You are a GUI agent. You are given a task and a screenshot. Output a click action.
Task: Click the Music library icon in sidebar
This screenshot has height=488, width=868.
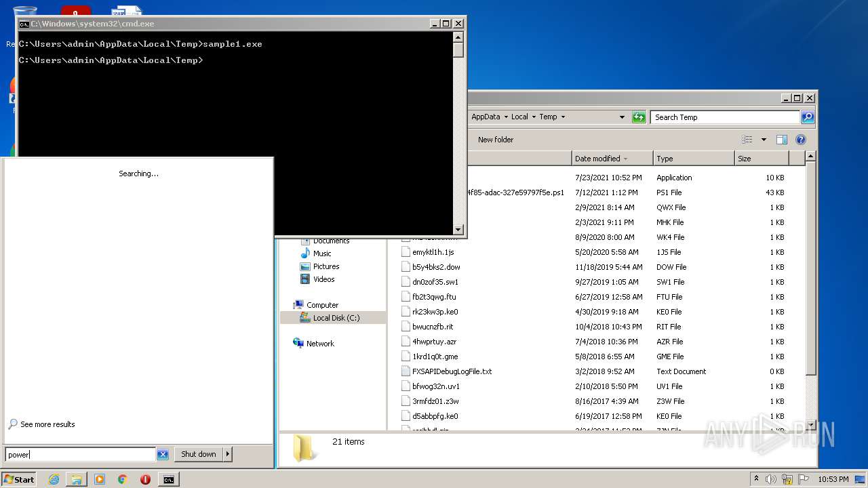(305, 253)
